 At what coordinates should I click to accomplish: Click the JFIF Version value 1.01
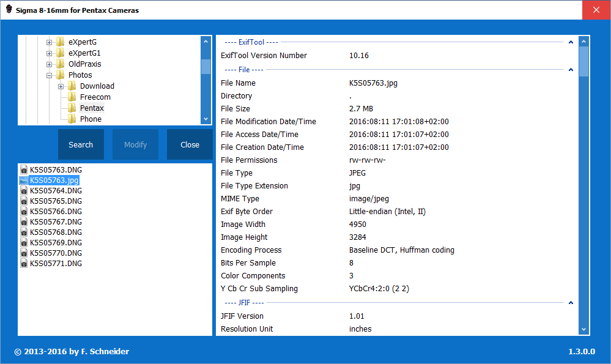357,316
